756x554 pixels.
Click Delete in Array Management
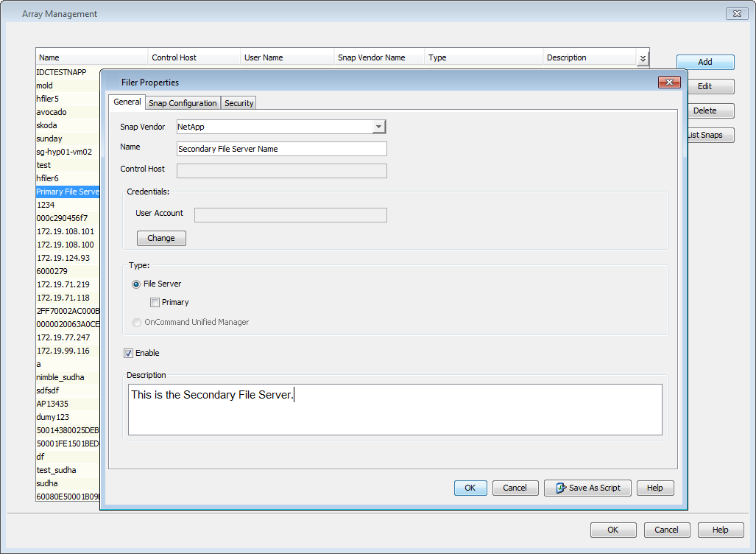tap(704, 111)
